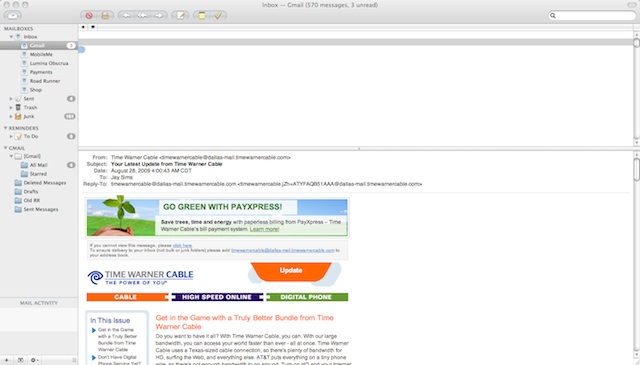
Task: Open 'Get in the Game' issue link
Action: click(117, 340)
